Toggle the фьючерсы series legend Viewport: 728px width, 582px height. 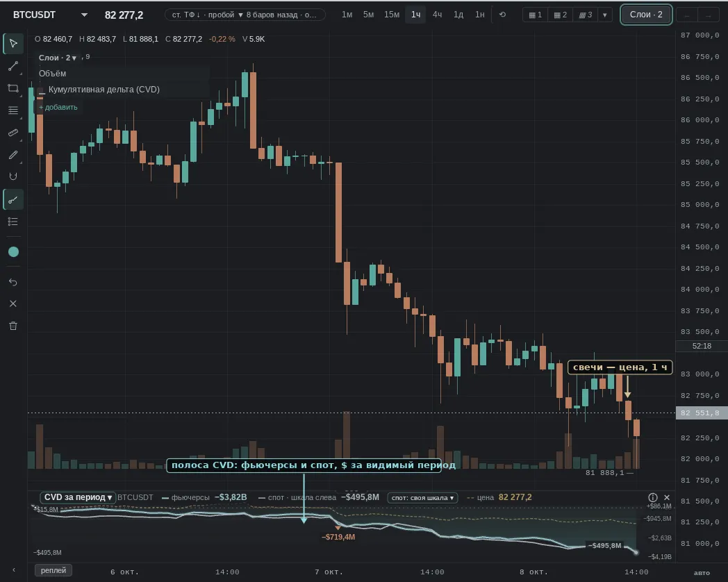185,497
